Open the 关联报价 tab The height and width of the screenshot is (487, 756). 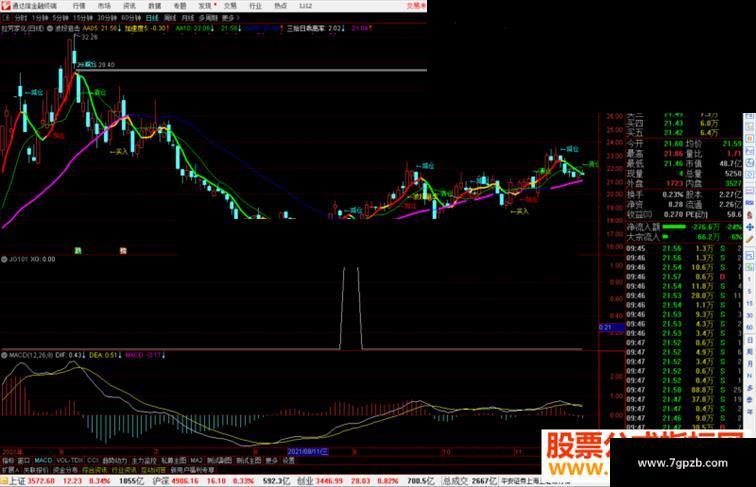tap(36, 470)
